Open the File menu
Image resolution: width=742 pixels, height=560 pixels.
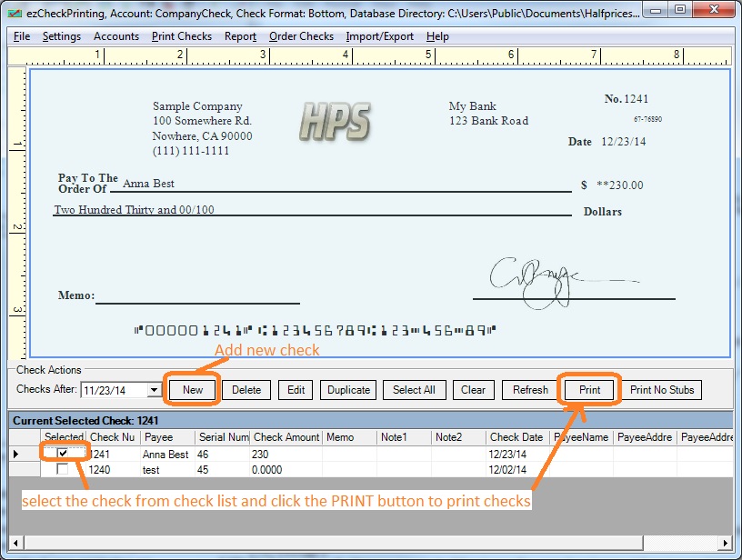coord(22,36)
